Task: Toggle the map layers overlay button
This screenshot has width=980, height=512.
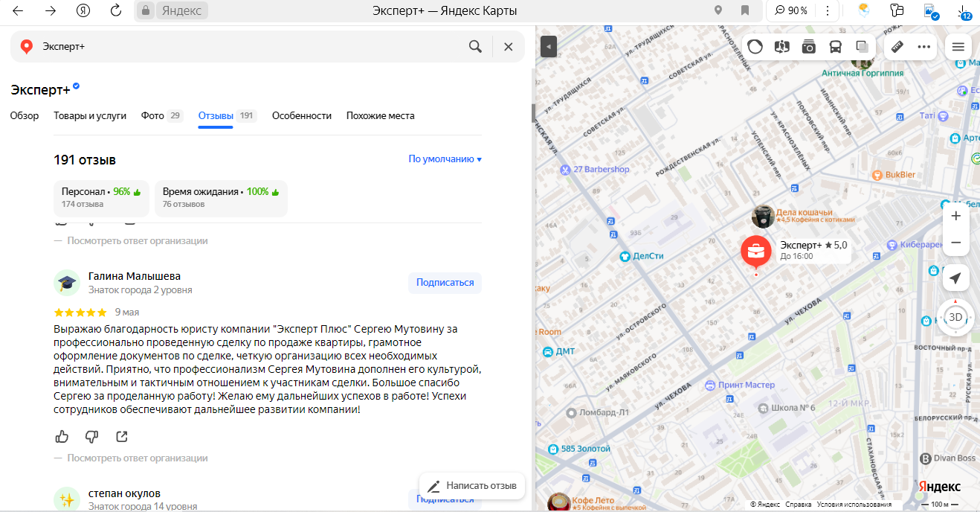Action: [x=862, y=47]
